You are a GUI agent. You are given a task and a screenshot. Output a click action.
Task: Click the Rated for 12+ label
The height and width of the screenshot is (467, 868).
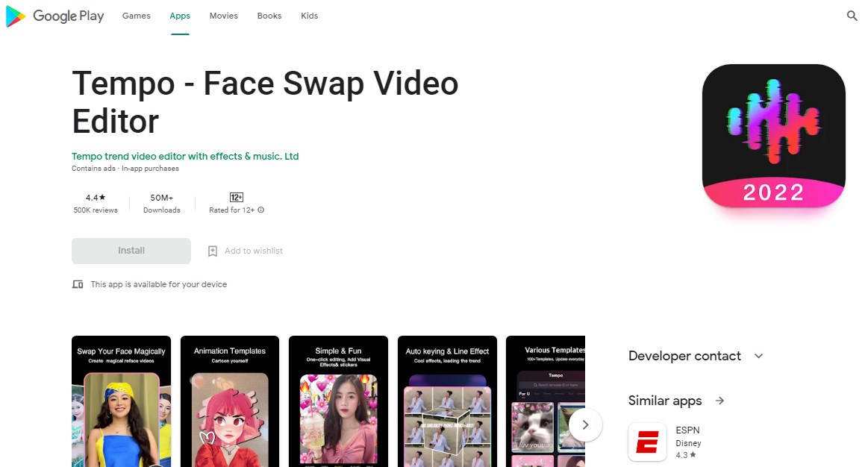[231, 210]
